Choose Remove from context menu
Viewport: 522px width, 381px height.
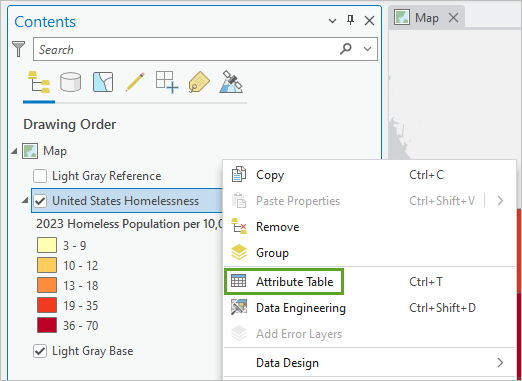click(x=369, y=227)
